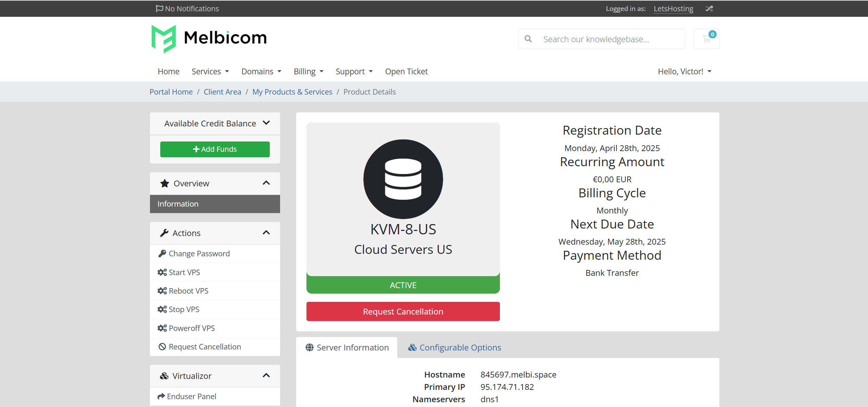Click Stop VPS action
The height and width of the screenshot is (407, 868).
pos(215,309)
